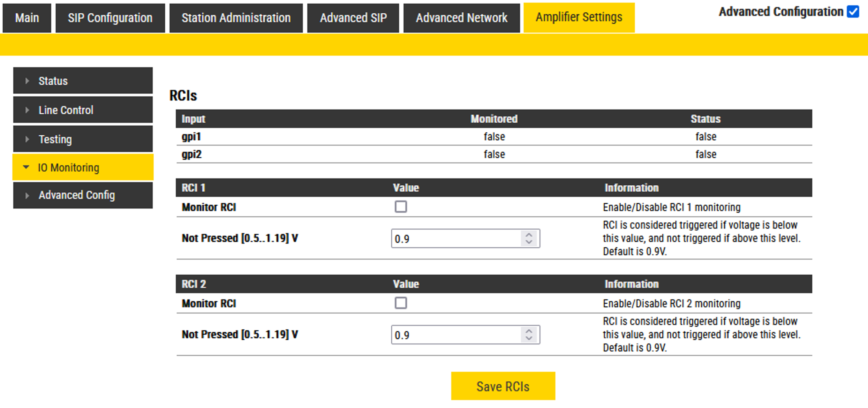868x408 pixels.
Task: Go to Advanced SIP tab
Action: coord(353,18)
